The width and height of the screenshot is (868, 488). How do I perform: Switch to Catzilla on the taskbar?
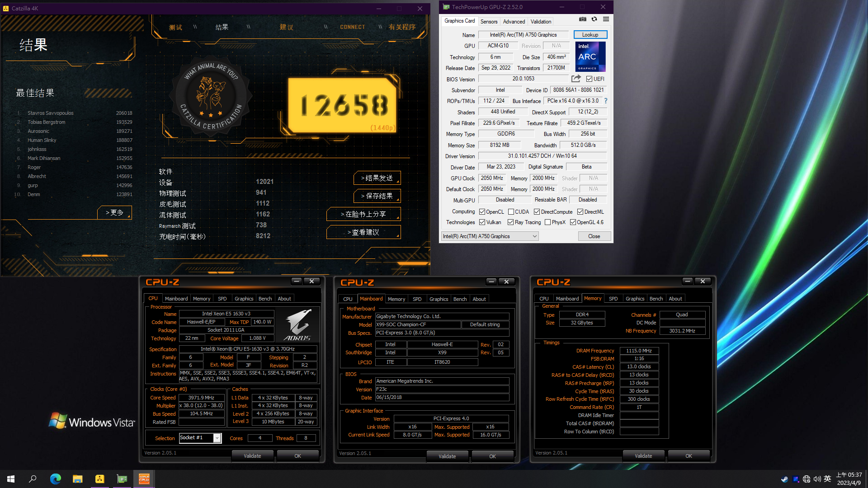click(99, 479)
